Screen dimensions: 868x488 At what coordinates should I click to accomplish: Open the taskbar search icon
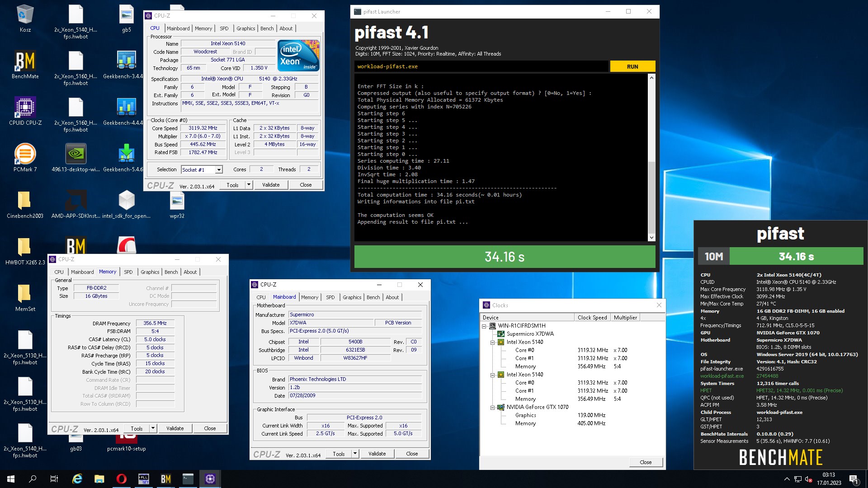pos(33,479)
